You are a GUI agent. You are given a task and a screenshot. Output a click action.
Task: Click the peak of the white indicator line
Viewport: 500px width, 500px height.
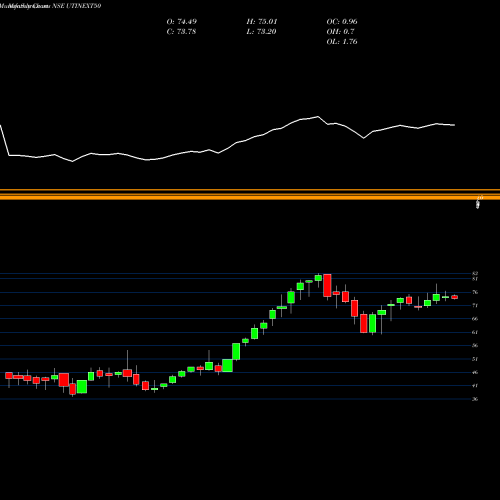(x=318, y=116)
